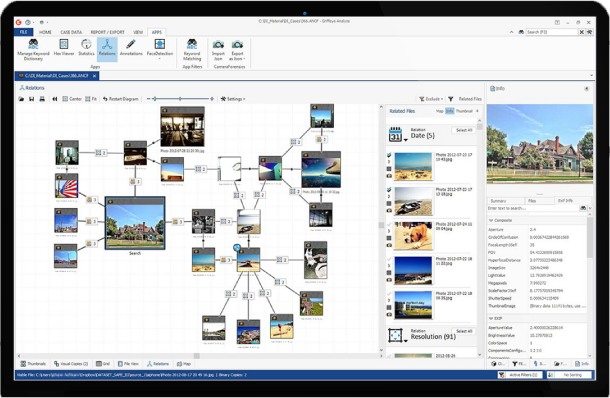Click Import Json in CameraForensics group
Image resolution: width=610 pixels, height=398 pixels.
point(218,49)
